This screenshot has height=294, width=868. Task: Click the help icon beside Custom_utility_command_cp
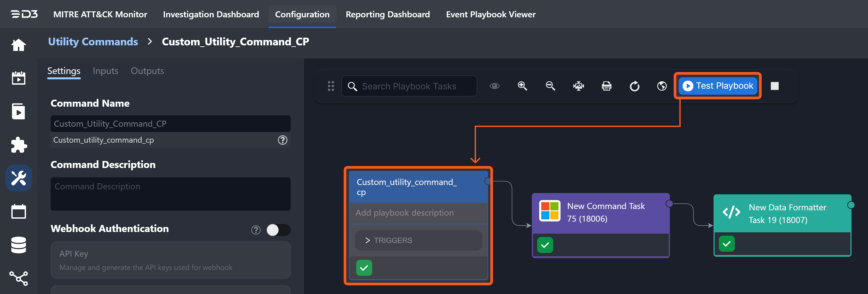coord(282,140)
